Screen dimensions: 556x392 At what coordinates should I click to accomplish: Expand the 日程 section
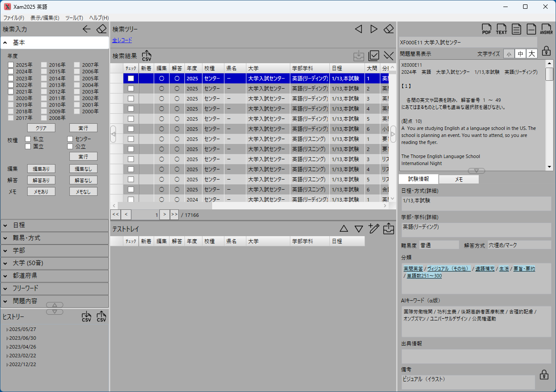pos(54,225)
